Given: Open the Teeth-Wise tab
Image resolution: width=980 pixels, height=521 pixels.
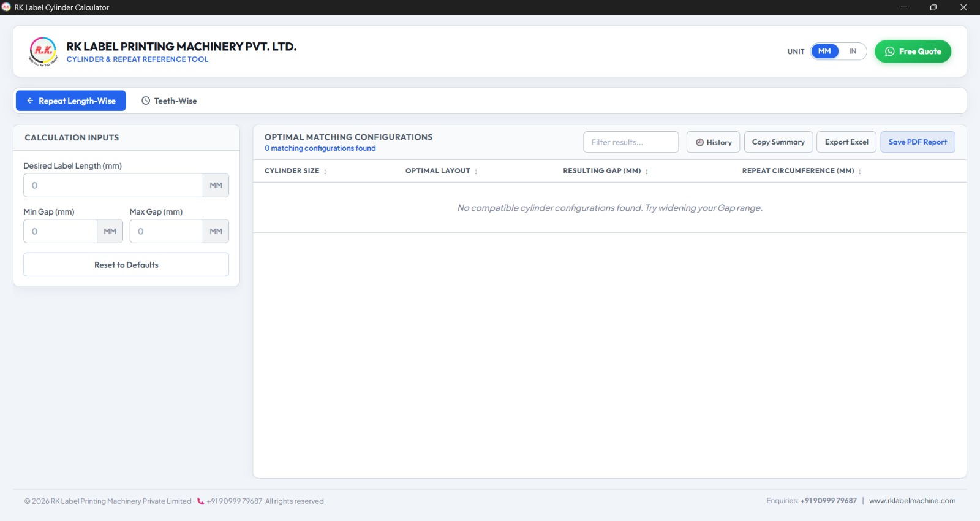Looking at the screenshot, I should (x=169, y=101).
